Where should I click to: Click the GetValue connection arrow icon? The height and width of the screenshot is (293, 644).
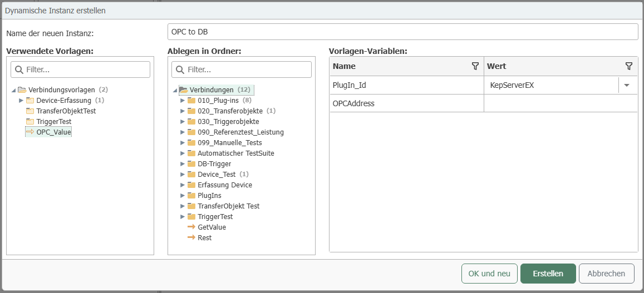point(191,227)
